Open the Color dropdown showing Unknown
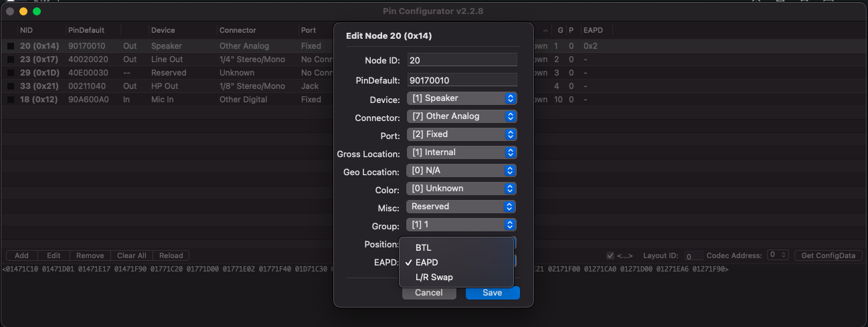 [x=462, y=189]
